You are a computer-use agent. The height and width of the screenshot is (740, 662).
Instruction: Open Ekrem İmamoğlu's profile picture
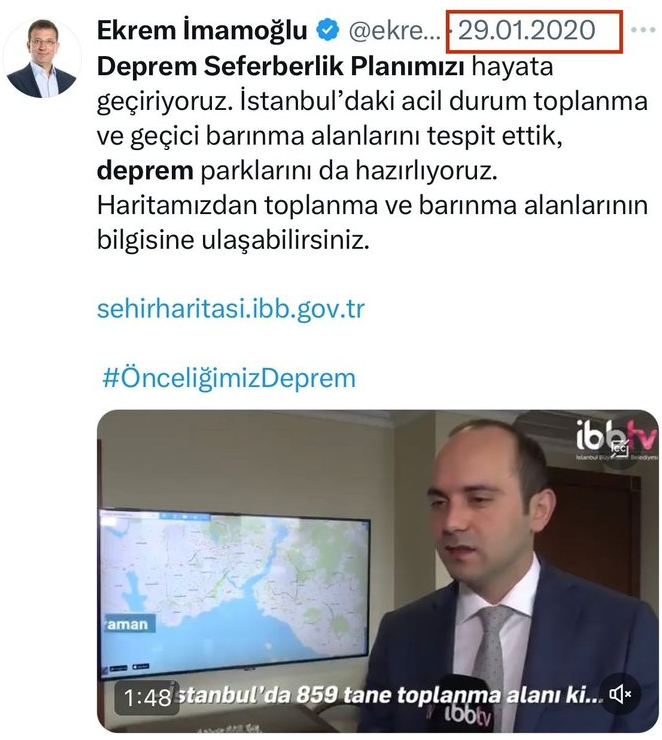click(x=42, y=59)
